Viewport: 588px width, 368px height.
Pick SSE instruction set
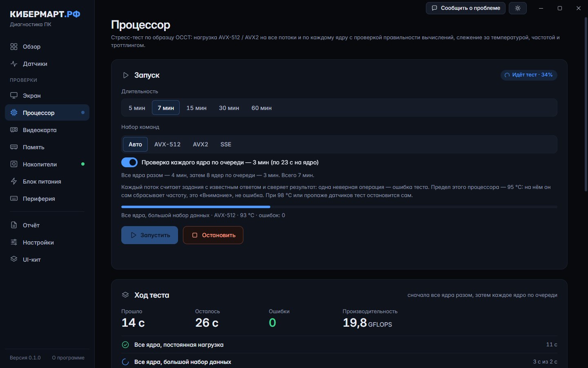click(x=226, y=144)
